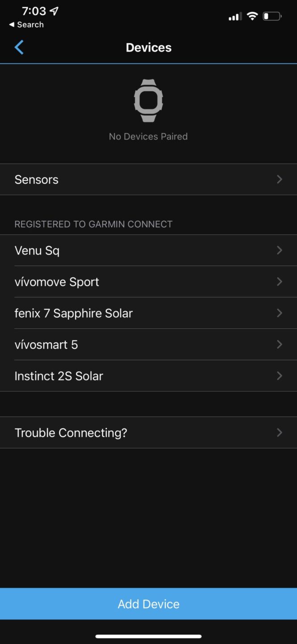Viewport: 297px width, 644px height.
Task: Tap the Search return indicator in status bar
Action: pos(25,25)
